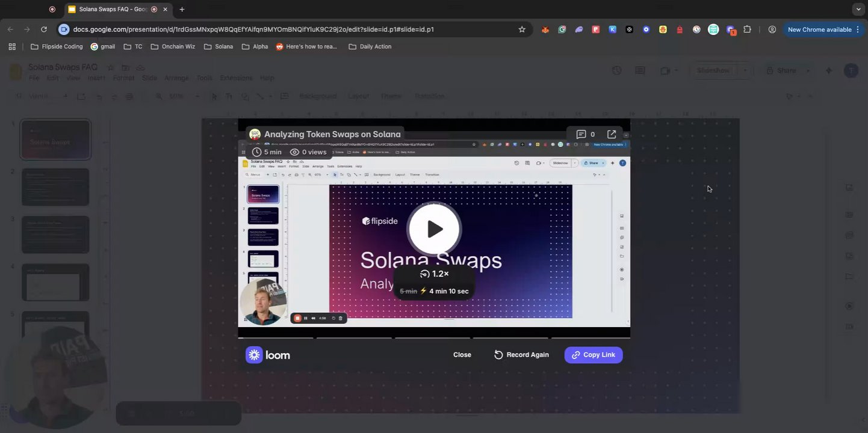Open the TC bookmark folder
The width and height of the screenshot is (868, 433).
coord(133,46)
